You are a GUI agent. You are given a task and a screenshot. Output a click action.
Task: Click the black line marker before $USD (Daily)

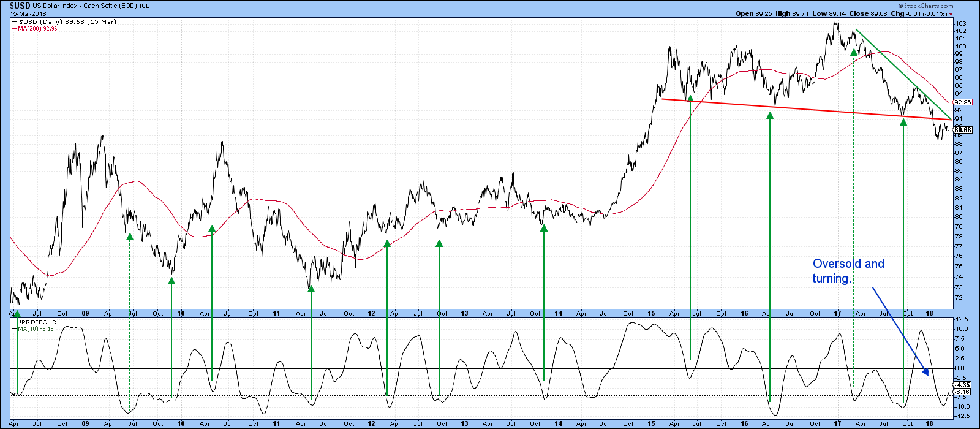15,22
